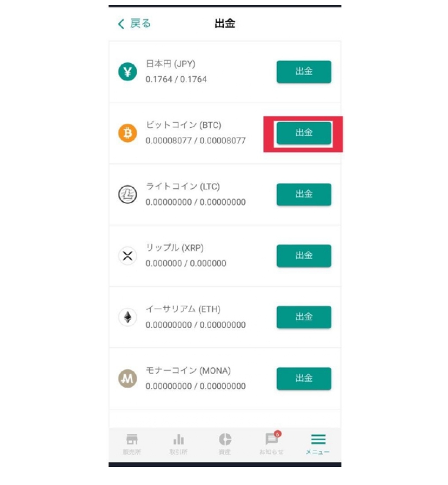
Task: Tap 出金 for Monacoin (MONA)
Action: 304,379
